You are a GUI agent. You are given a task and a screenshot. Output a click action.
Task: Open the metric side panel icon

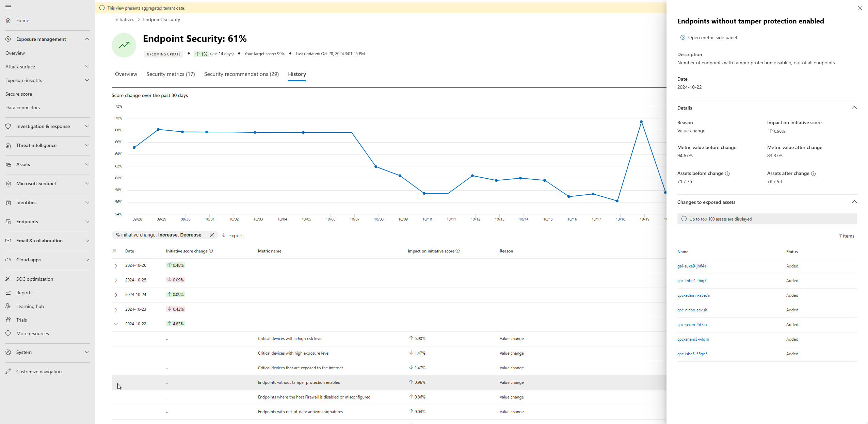[682, 37]
